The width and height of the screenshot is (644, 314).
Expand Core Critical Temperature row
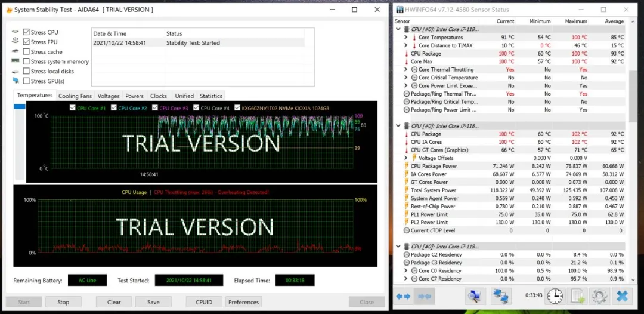(x=406, y=78)
